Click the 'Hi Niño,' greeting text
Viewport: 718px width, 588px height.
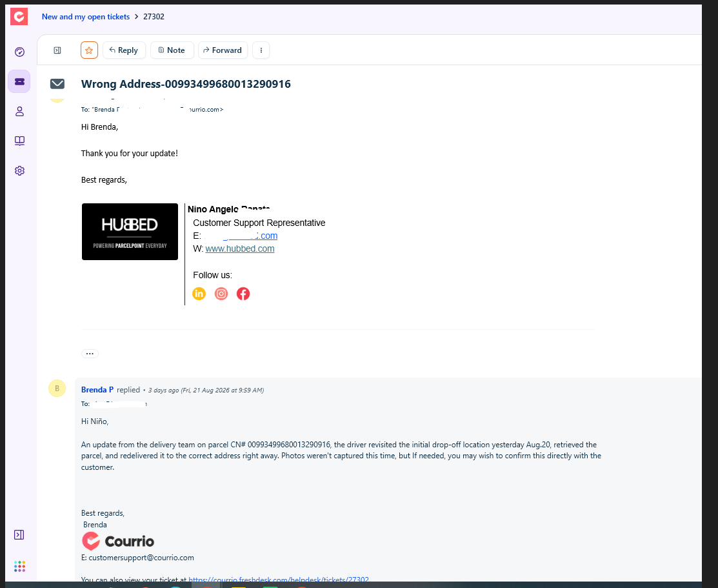(95, 421)
